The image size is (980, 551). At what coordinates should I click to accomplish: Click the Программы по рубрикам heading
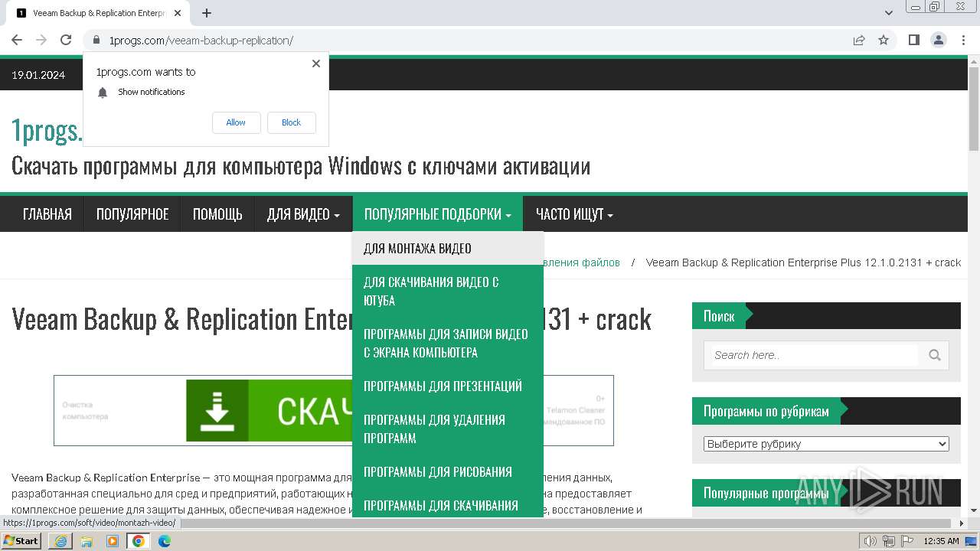(766, 411)
